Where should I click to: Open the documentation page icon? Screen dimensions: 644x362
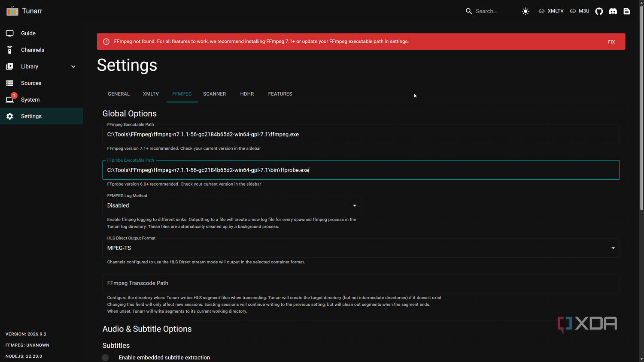point(627,11)
